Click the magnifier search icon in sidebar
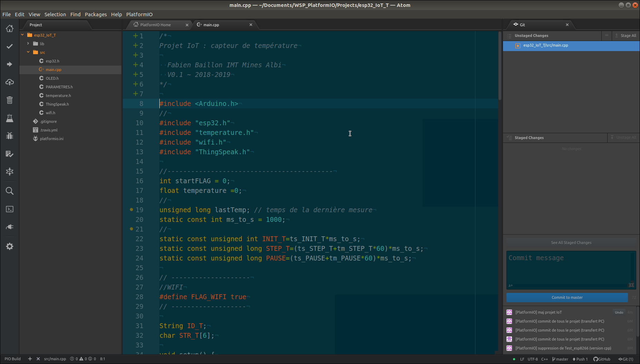Screen dimensions: 640x364 pos(10,191)
